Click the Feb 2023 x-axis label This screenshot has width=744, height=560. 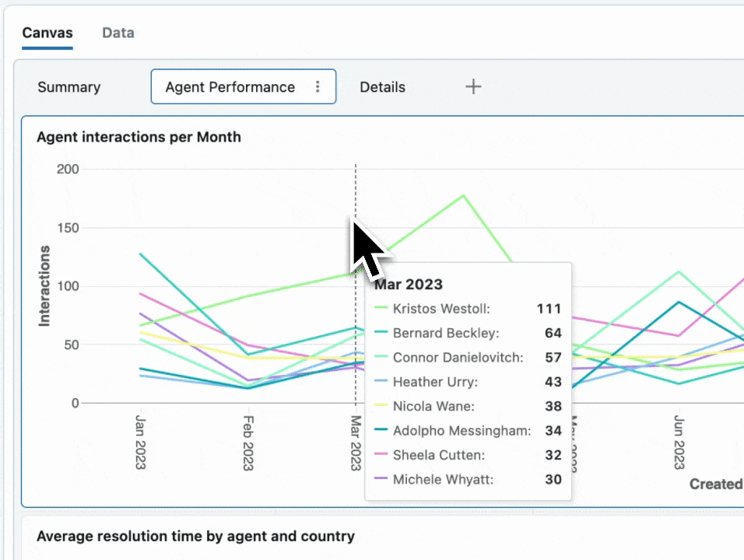[247, 443]
